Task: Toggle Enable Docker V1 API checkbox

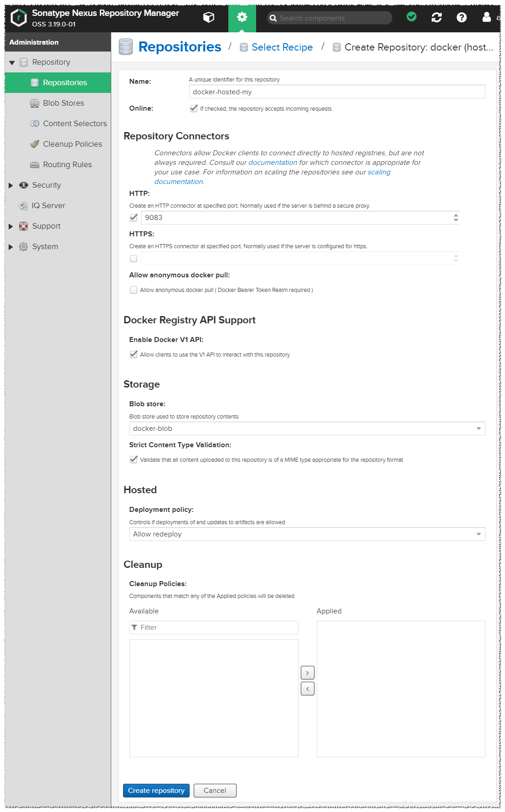Action: [134, 354]
